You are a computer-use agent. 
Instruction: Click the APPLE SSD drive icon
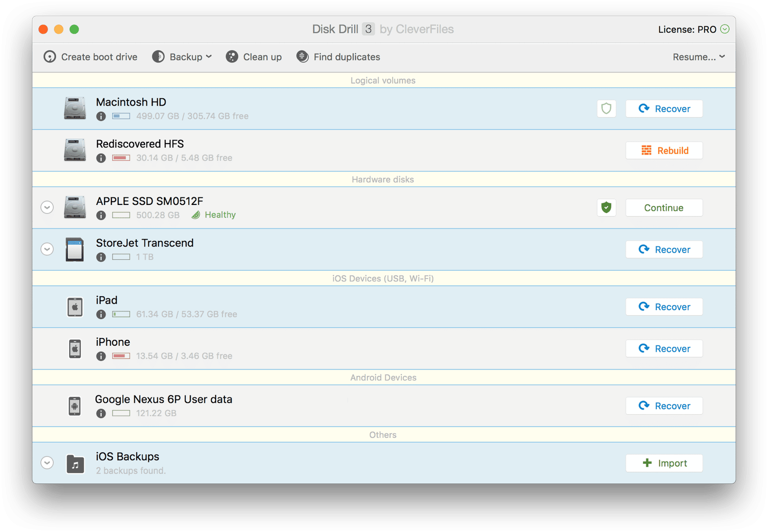pos(75,207)
